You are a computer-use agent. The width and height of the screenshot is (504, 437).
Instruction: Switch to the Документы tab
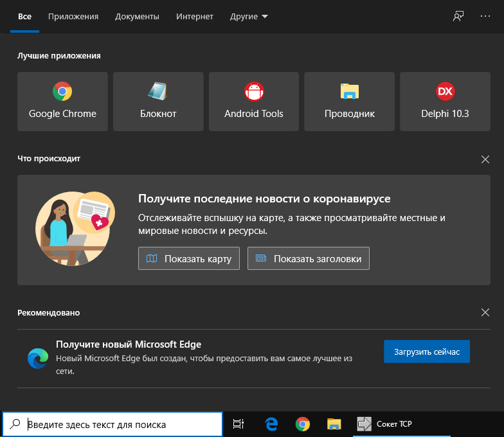click(x=138, y=17)
